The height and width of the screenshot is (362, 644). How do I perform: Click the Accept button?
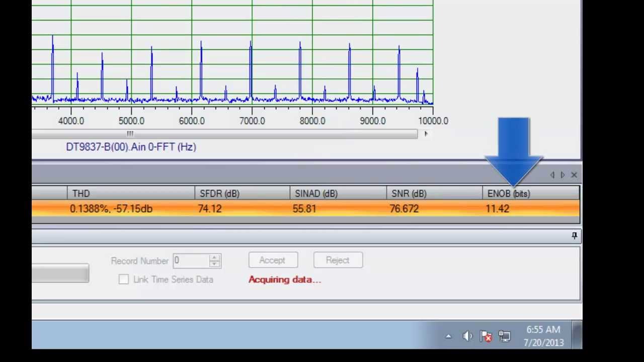tap(273, 260)
